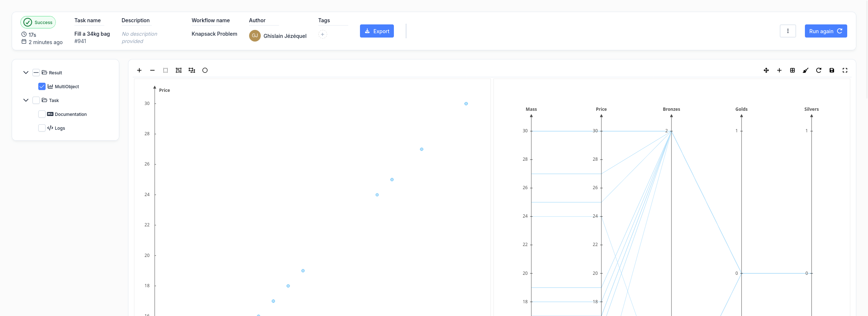
Task: Check the Documentation checkbox
Action: point(42,114)
